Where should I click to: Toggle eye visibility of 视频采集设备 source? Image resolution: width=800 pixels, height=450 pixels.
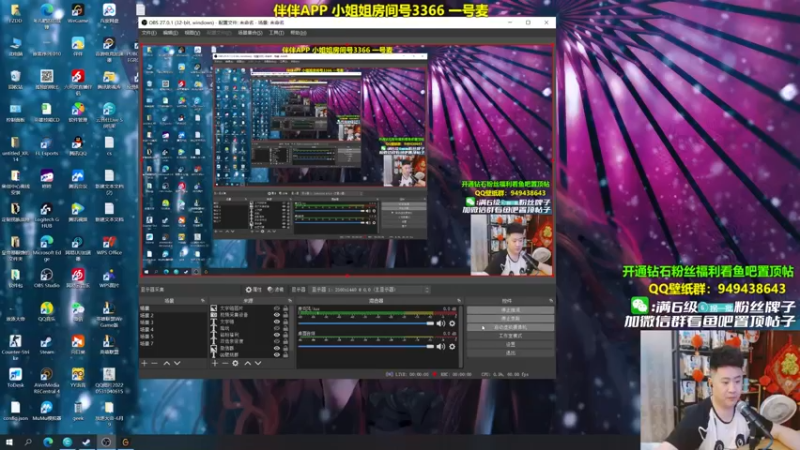point(277,315)
